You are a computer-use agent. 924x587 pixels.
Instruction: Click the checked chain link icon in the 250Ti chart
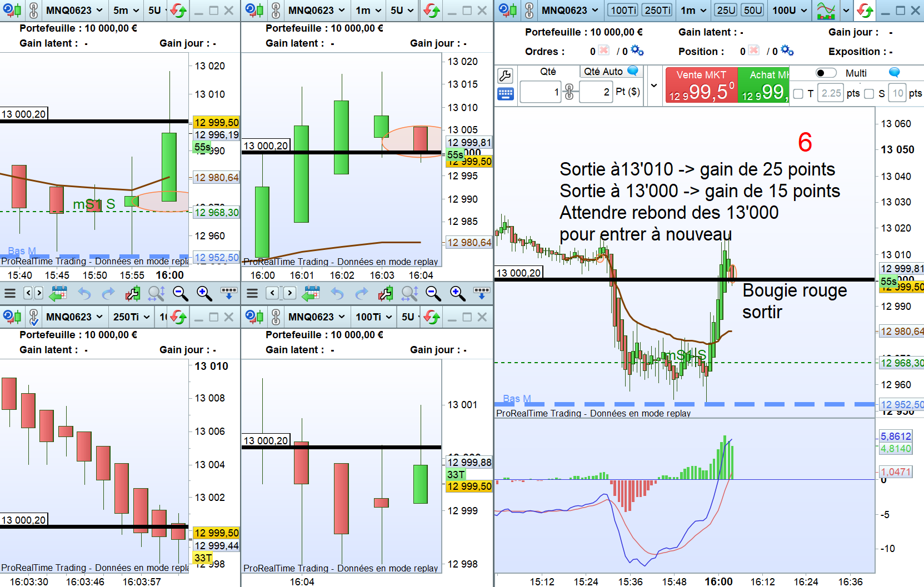click(x=34, y=317)
